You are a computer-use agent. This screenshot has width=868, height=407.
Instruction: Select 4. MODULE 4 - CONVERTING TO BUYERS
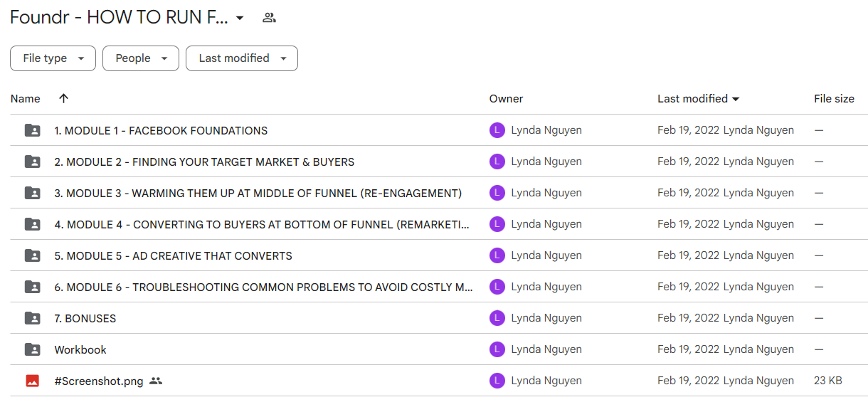(262, 225)
